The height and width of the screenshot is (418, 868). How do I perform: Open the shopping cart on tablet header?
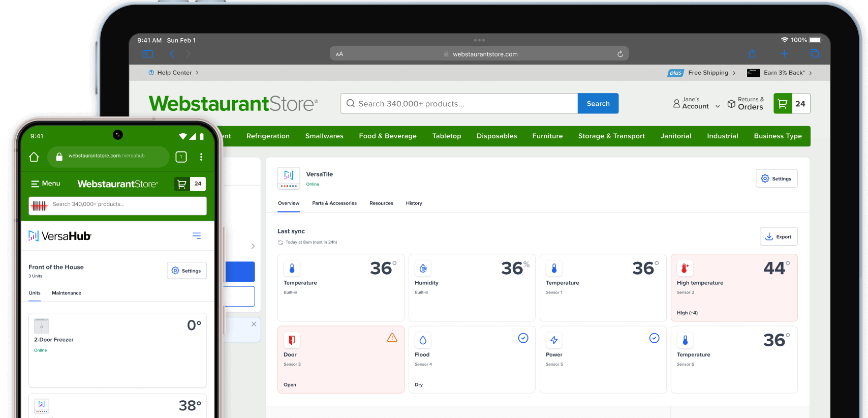click(791, 104)
